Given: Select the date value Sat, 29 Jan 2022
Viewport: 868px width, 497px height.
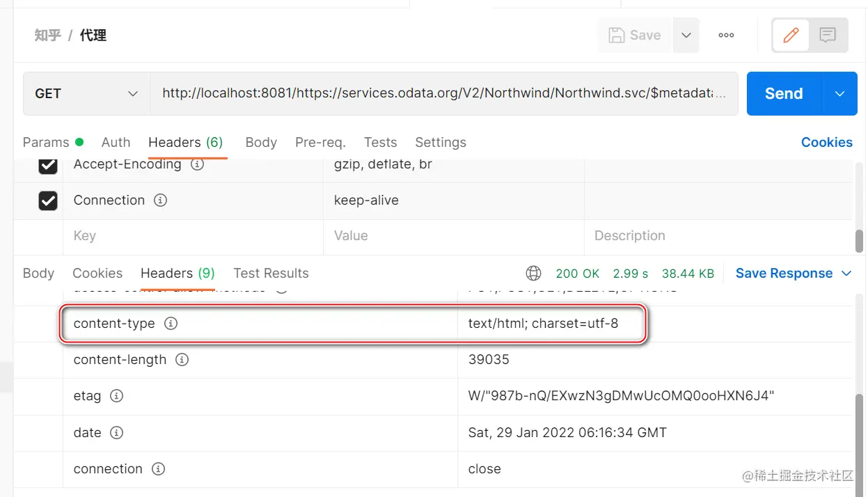Looking at the screenshot, I should [567, 432].
